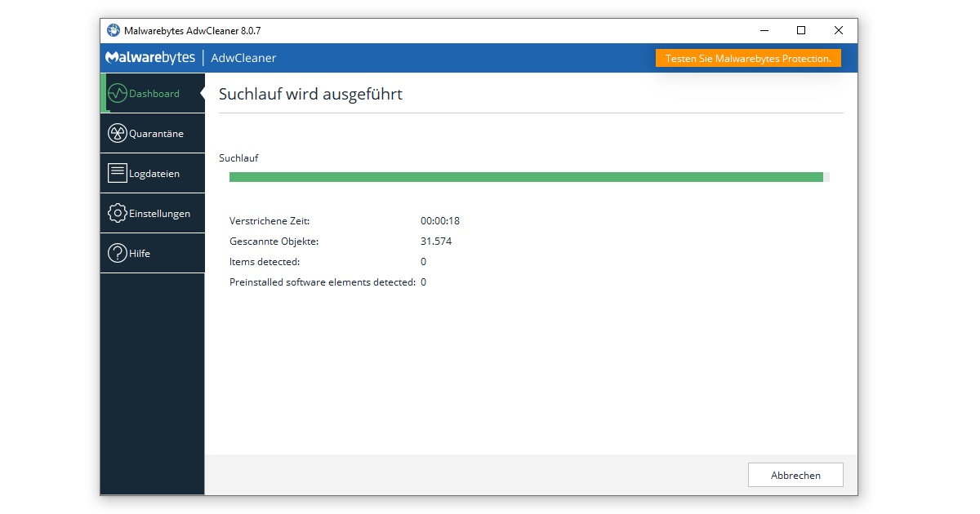Minimize the AdwCleaner window
Viewport: 980px width, 514px height.
(x=764, y=31)
